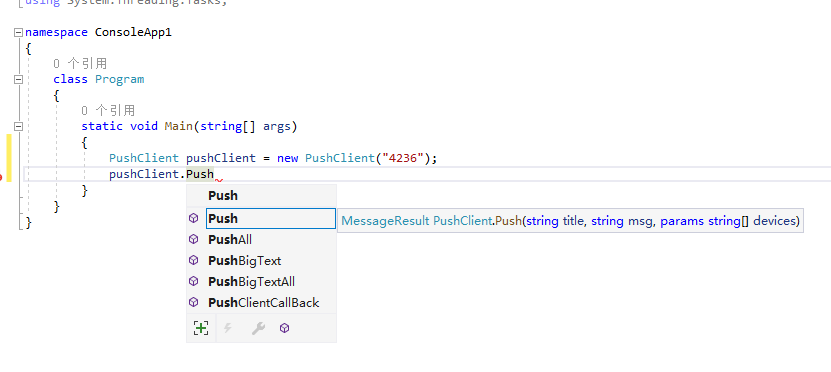Viewport: 831px width, 372px height.
Task: Click the Program class name
Action: [120, 79]
